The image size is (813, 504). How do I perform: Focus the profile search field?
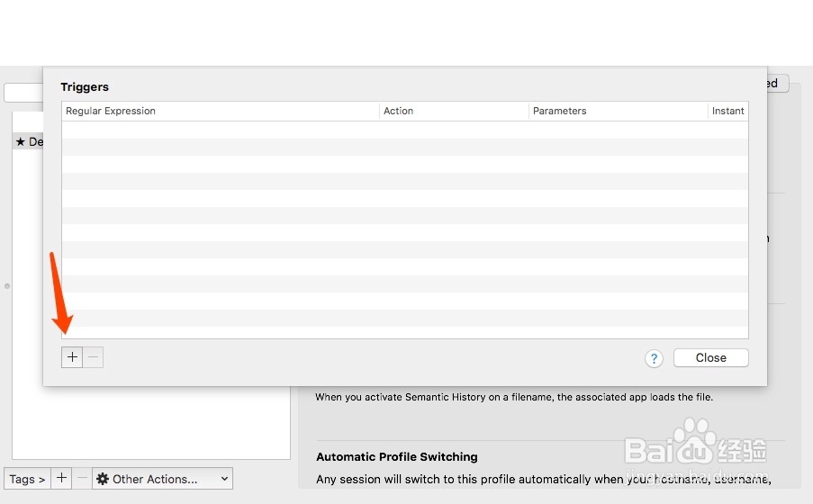(23, 93)
